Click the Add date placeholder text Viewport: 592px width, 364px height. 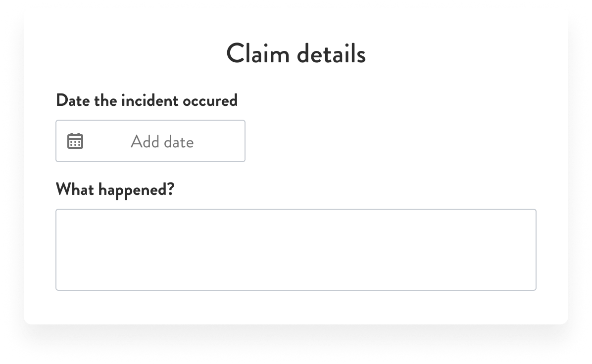point(162,141)
